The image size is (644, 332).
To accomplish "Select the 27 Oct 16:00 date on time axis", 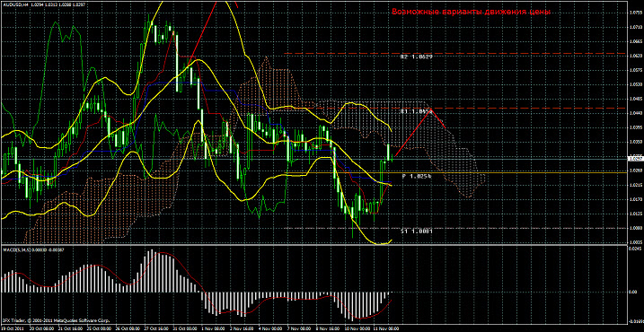I will pyautogui.click(x=156, y=329).
